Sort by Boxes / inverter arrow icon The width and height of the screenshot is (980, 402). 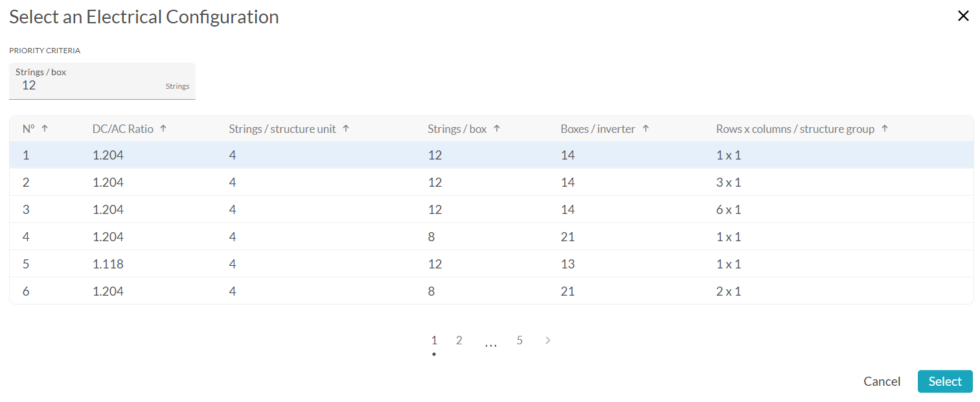tap(646, 128)
